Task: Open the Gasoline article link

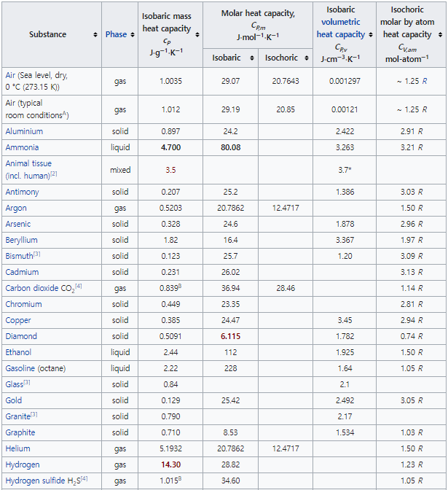Action: pyautogui.click(x=20, y=368)
